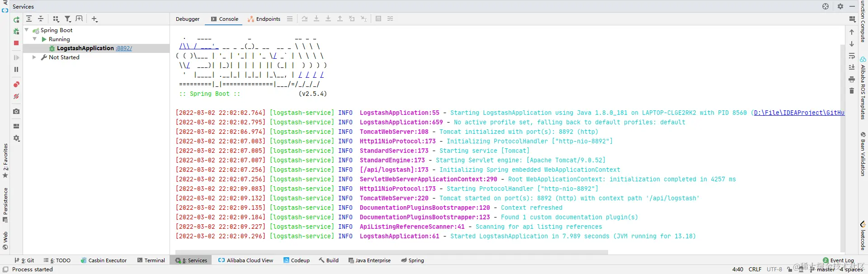Click the Layout Settings icon at console top right
Viewport: 868px width, 274px height.
852,19
